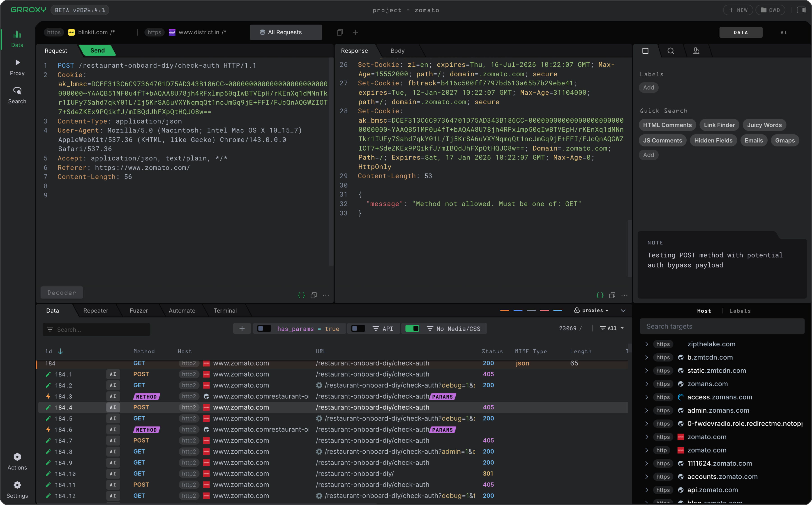812x505 pixels.
Task: Toggle the right sidebar panel icon
Action: 801,10
